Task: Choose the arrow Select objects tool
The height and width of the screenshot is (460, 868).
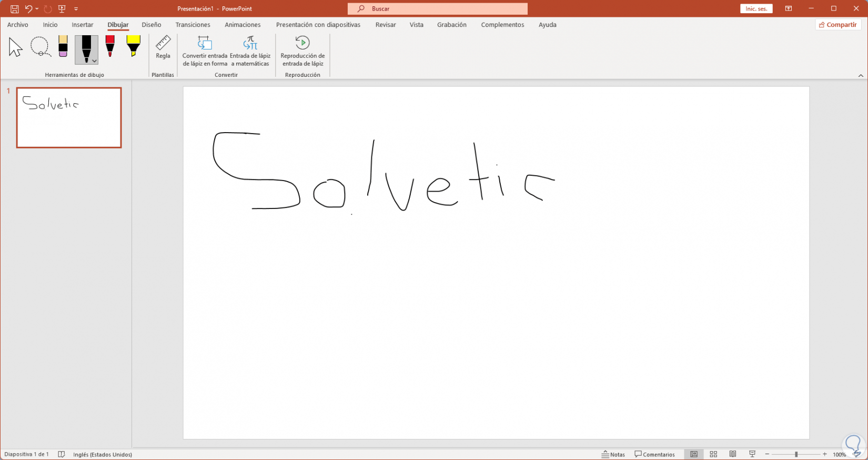Action: click(16, 47)
